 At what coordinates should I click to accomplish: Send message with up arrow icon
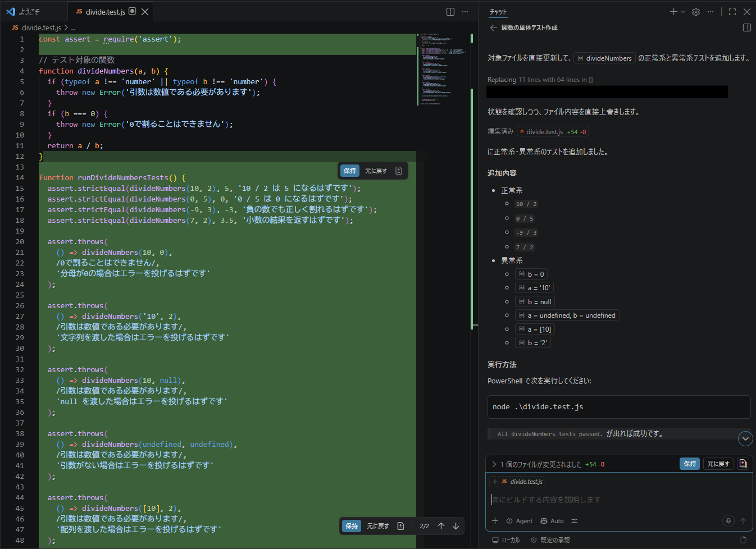(x=743, y=521)
